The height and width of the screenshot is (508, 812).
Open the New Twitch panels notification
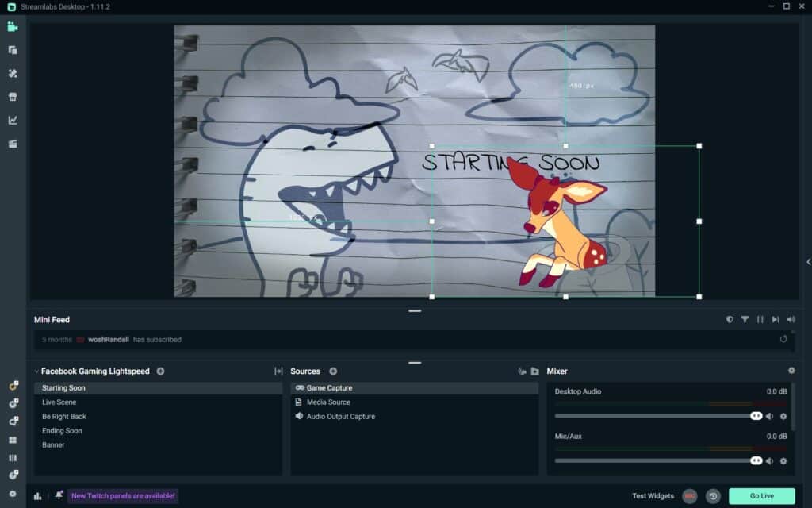coord(123,496)
